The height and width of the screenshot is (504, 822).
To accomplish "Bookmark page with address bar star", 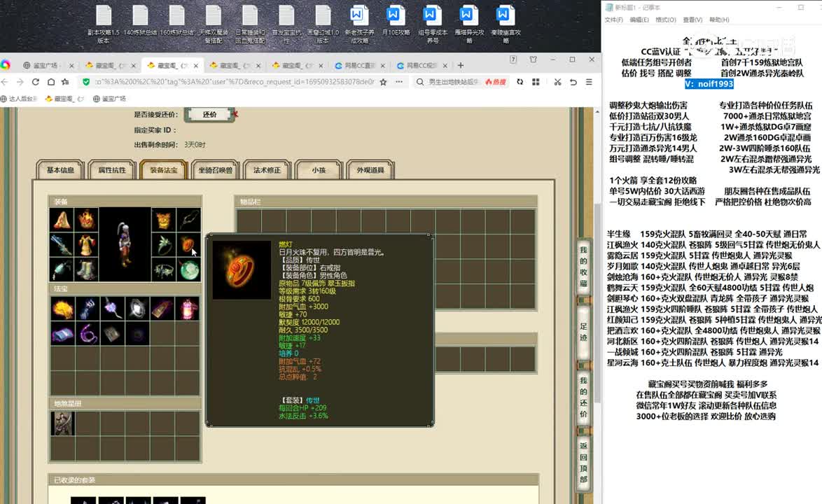I will click(383, 82).
